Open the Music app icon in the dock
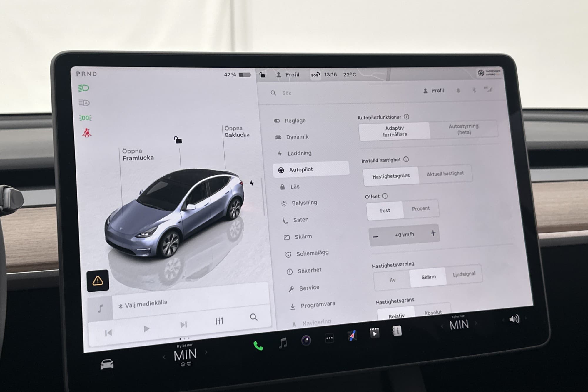Screen dimensions: 588x392 [283, 343]
